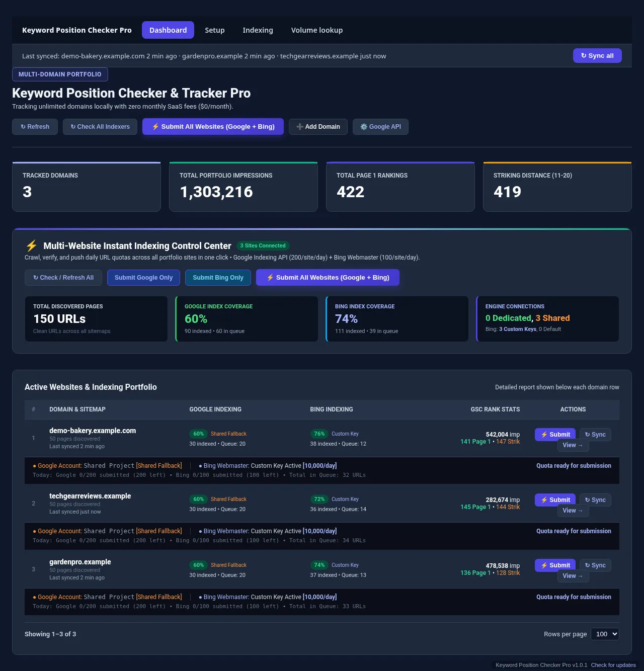Click the 76% Bing badge for demo-bakery
644x671 pixels.
point(319,434)
